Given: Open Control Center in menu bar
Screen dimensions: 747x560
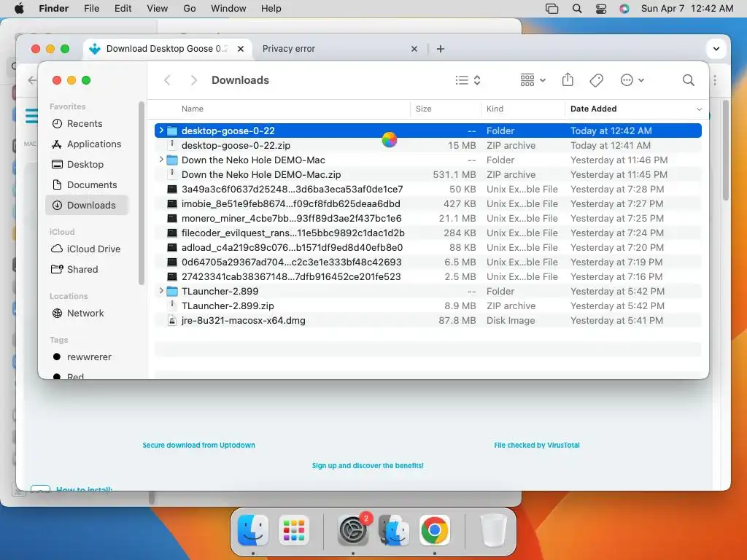Looking at the screenshot, I should [601, 9].
